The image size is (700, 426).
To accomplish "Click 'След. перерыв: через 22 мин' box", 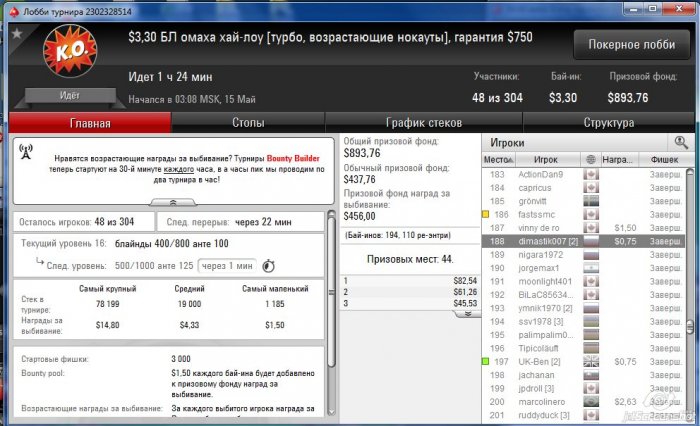I will (241, 221).
